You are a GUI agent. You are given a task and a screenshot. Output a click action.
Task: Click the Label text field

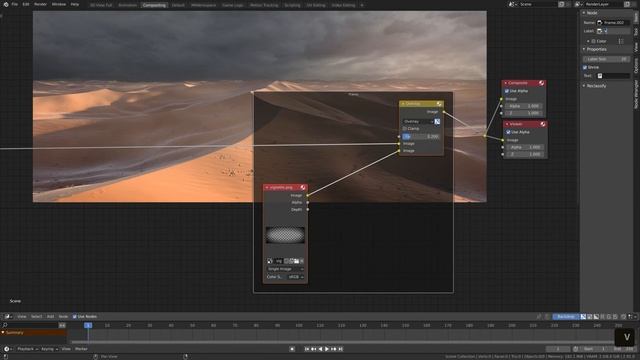click(x=613, y=31)
